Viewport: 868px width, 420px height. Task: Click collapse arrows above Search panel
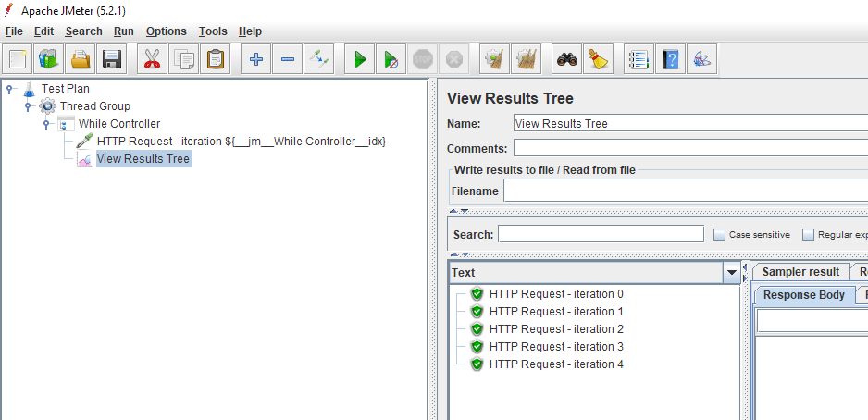coord(459,211)
